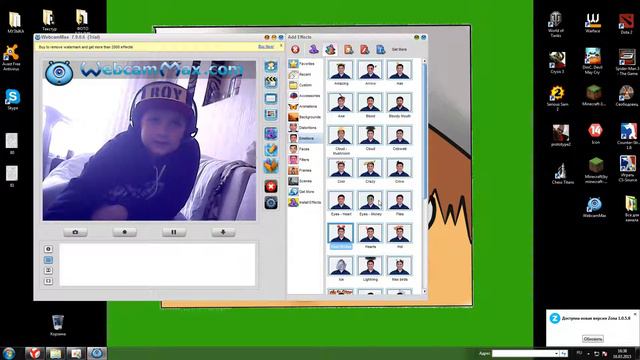Apply the Eyes - Heart effect thumbnail

(x=341, y=200)
